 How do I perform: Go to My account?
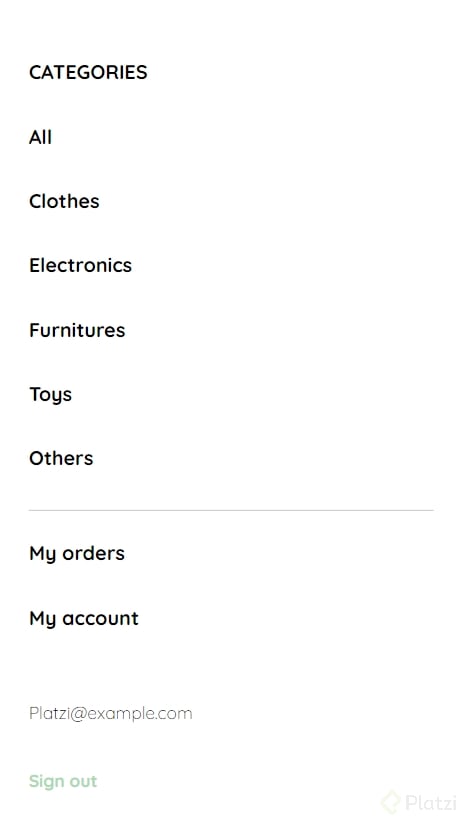tap(84, 619)
